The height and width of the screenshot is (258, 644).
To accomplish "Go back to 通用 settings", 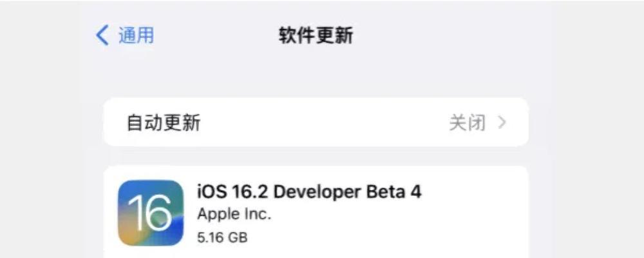I will (x=126, y=35).
